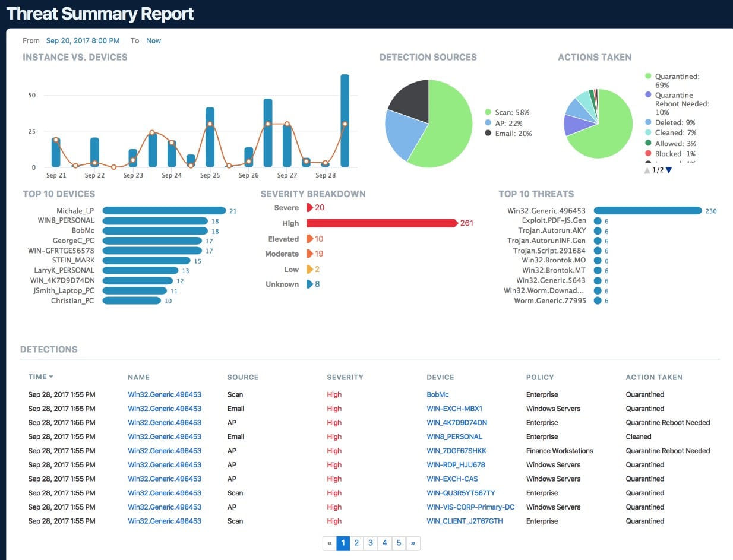Click the Worm.Generic.77995 threat dot
Viewport: 733px width, 560px height.
pos(598,301)
